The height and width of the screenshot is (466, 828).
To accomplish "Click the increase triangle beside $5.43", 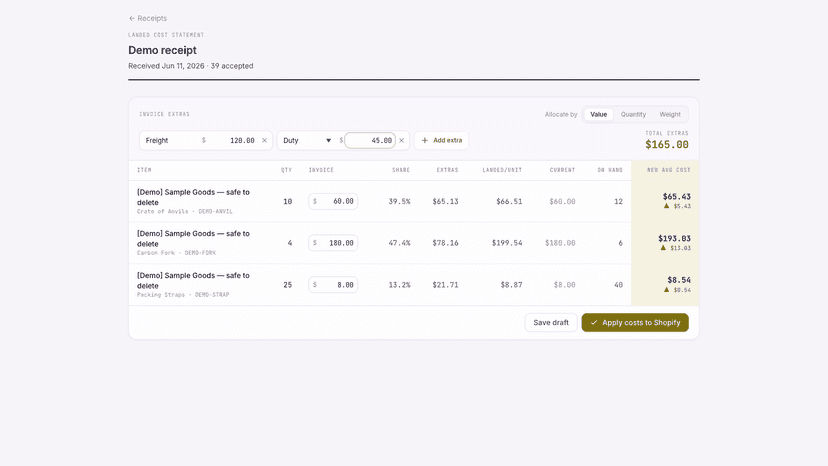I will [666, 206].
